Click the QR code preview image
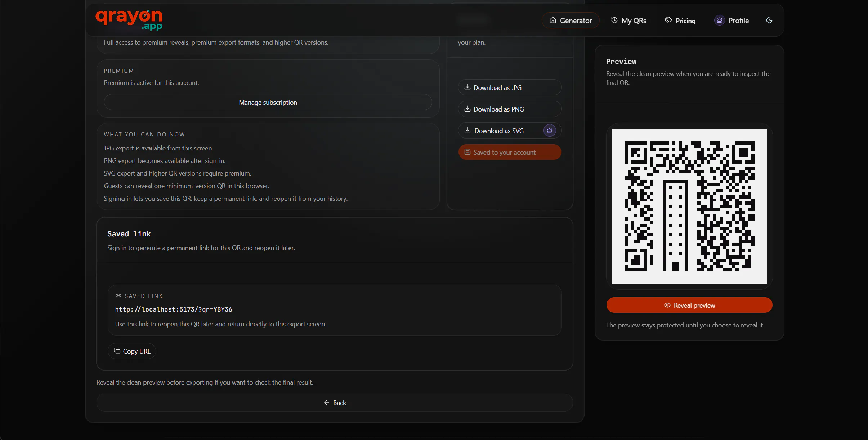 (x=689, y=207)
